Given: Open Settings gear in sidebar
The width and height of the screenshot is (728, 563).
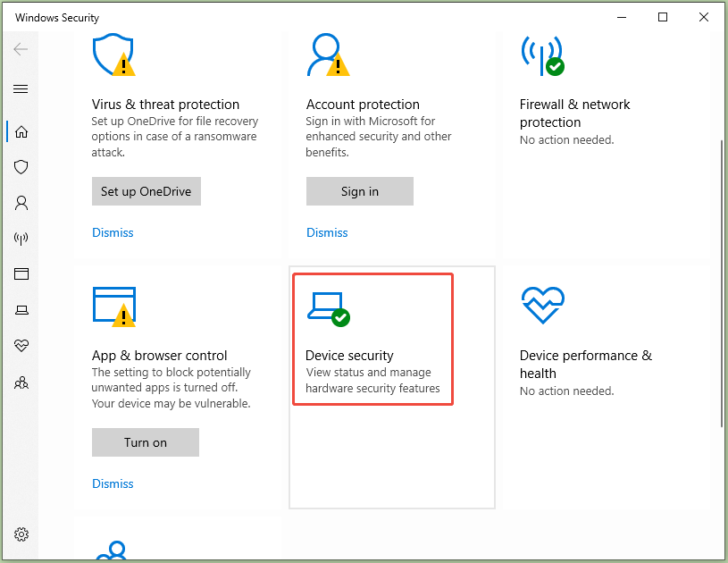Looking at the screenshot, I should tap(21, 534).
